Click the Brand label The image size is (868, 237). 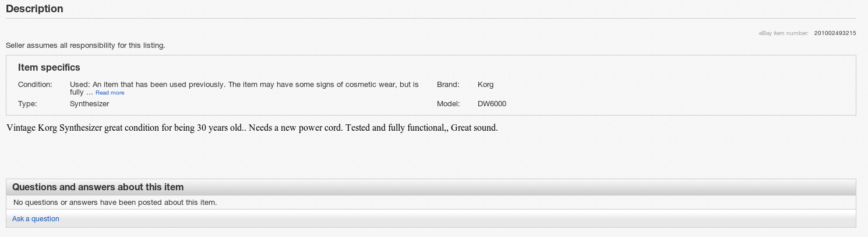tap(448, 85)
